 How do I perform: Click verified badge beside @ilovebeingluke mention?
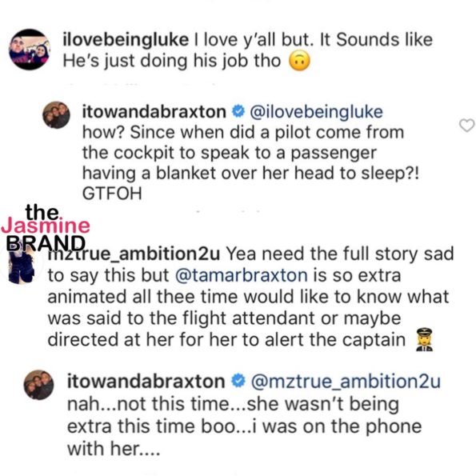[x=238, y=111]
